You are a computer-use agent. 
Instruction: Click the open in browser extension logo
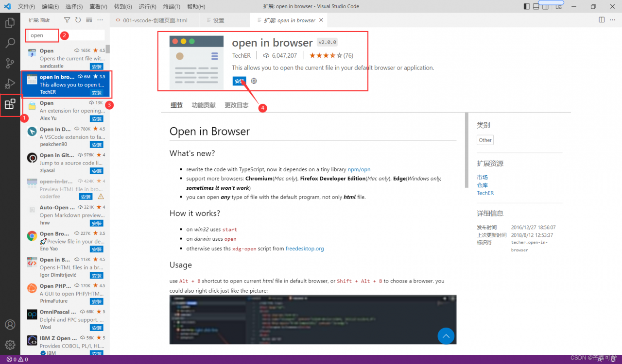tap(196, 63)
